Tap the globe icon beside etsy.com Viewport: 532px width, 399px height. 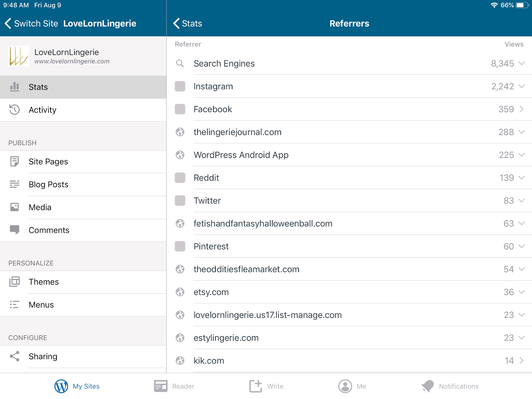(180, 292)
